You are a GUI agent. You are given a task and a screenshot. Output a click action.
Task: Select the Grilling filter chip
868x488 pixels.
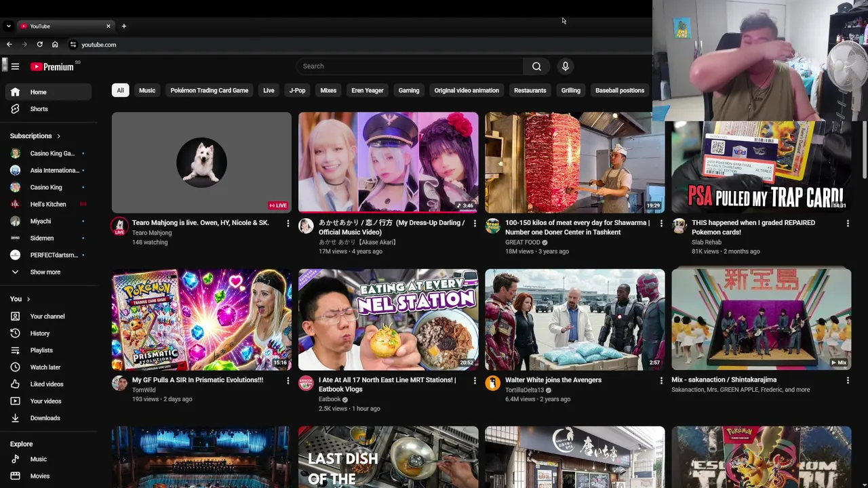point(570,90)
